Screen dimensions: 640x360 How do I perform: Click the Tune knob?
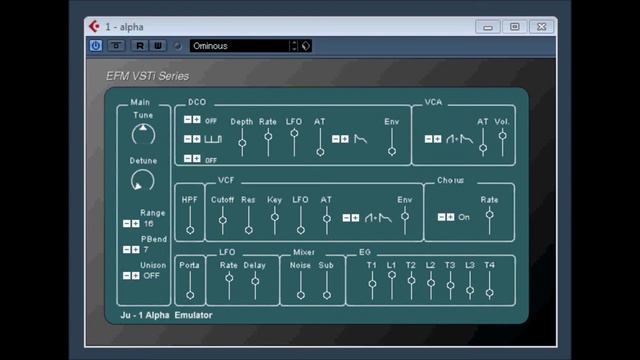[143, 134]
